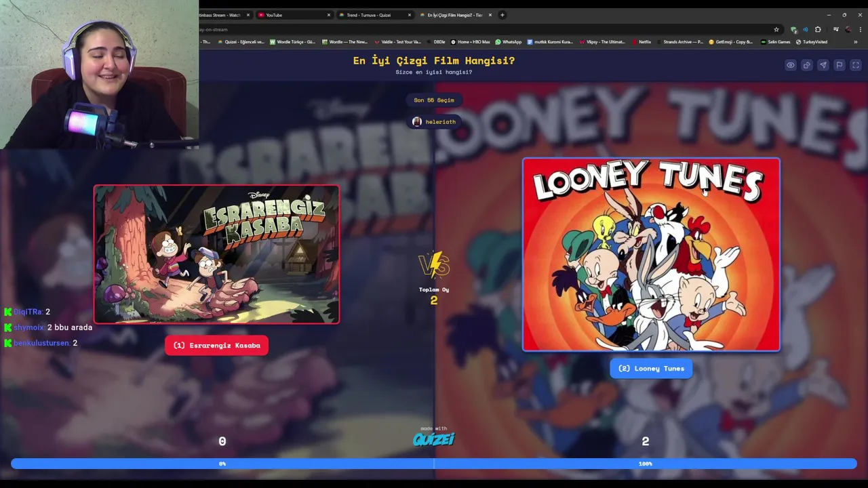This screenshot has height=488, width=868.
Task: Click DigiTRa's chat message
Action: (x=27, y=312)
